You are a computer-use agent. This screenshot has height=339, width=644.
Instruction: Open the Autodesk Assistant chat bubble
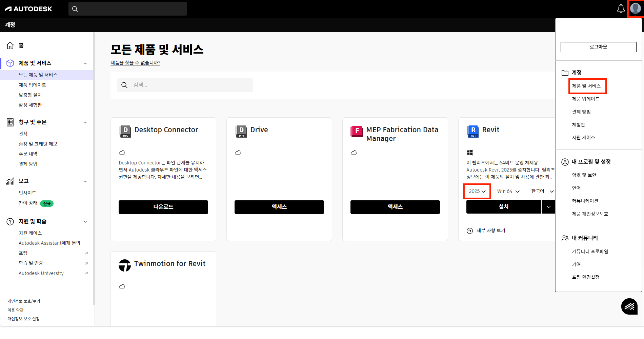pos(629,306)
